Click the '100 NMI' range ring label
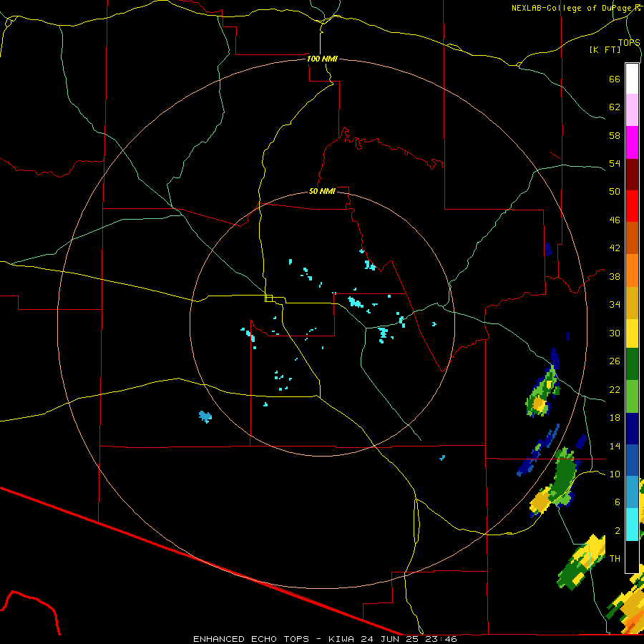 tap(322, 59)
